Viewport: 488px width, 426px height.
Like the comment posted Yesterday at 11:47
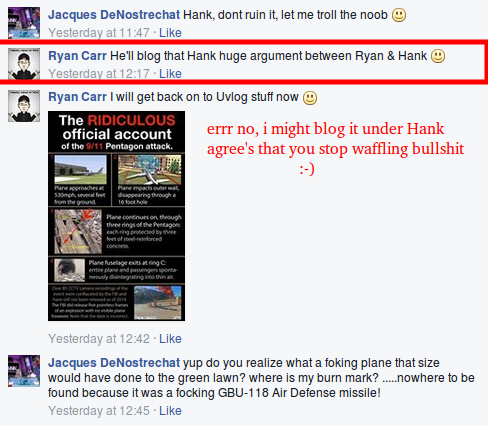(x=170, y=33)
